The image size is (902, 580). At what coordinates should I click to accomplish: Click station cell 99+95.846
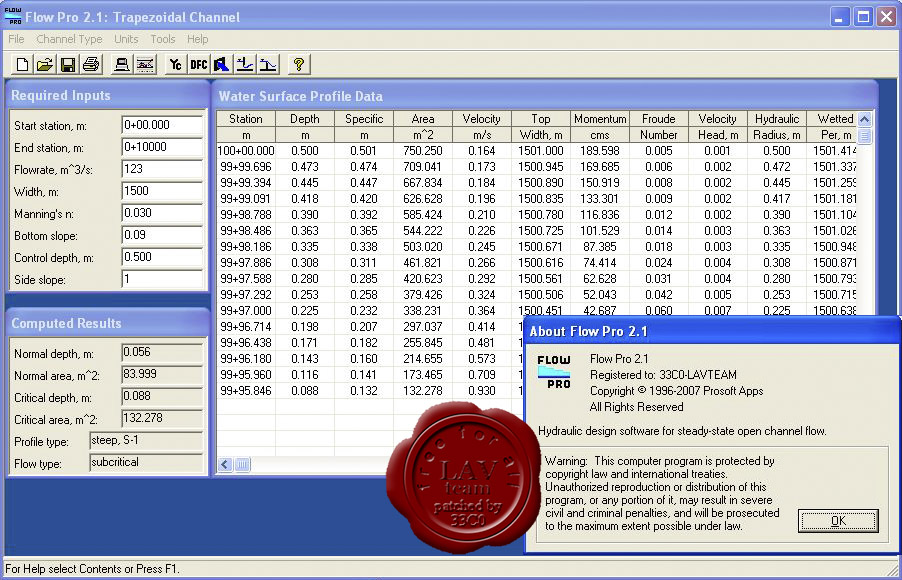(246, 391)
